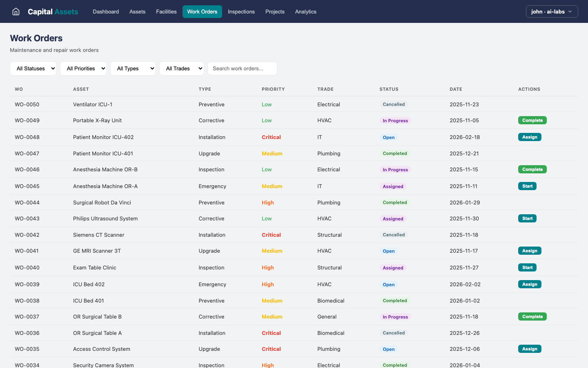
Task: Start work order WO-0045 for Anesthesia Machine OR-A
Action: point(527,186)
